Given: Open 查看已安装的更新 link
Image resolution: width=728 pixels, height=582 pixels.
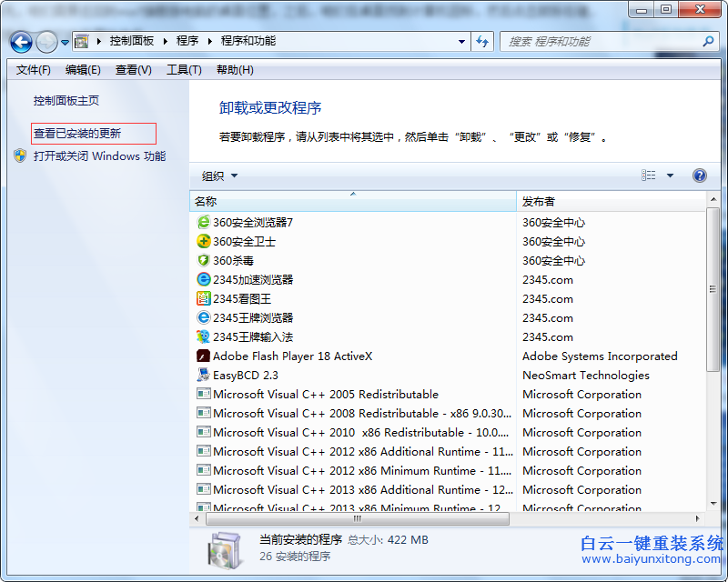Looking at the screenshot, I should (x=78, y=132).
